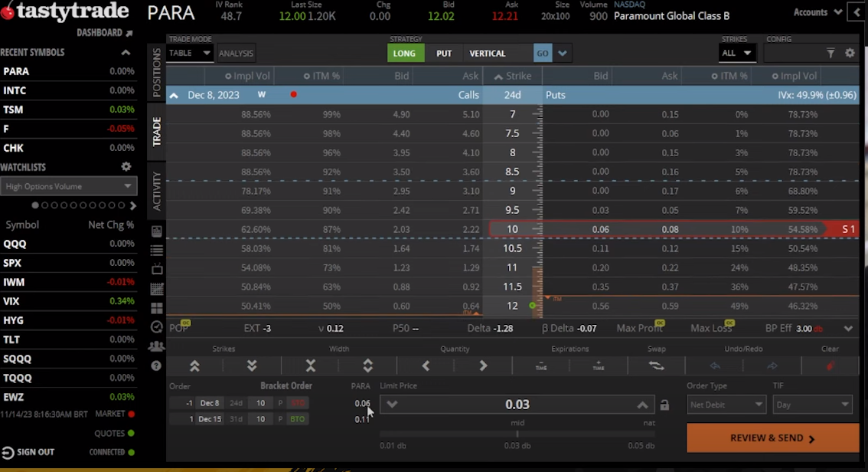868x472 pixels.
Task: Click the Review & Send button
Action: tap(772, 438)
